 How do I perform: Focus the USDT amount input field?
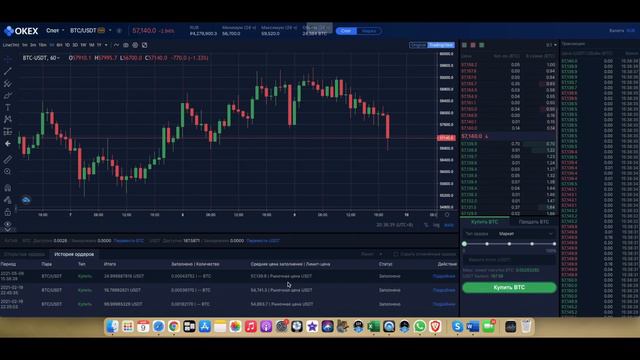[509, 260]
